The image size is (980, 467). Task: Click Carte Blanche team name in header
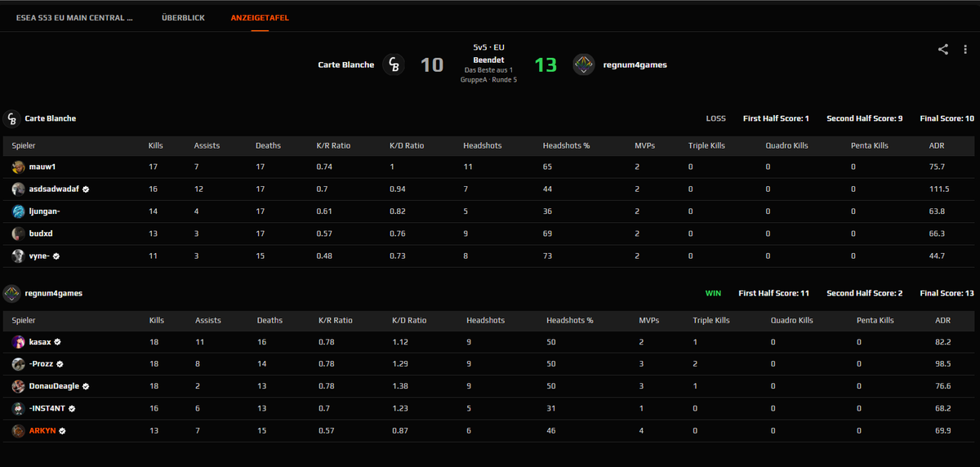click(346, 64)
